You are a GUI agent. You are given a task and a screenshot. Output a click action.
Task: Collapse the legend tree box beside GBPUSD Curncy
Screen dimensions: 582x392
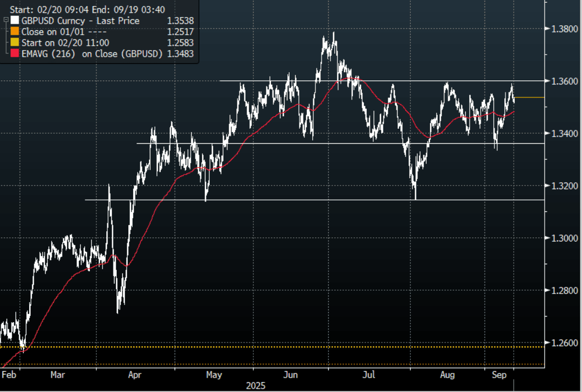coord(6,20)
